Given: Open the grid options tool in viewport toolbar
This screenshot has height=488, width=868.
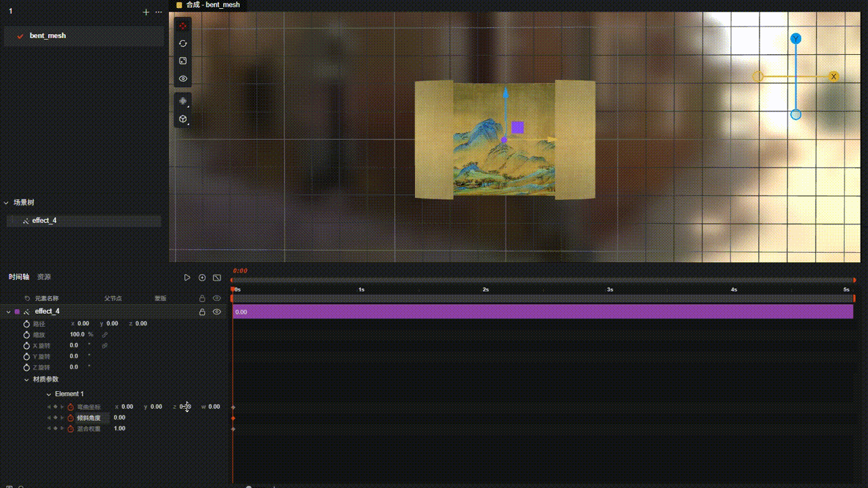Looking at the screenshot, I should pyautogui.click(x=183, y=101).
